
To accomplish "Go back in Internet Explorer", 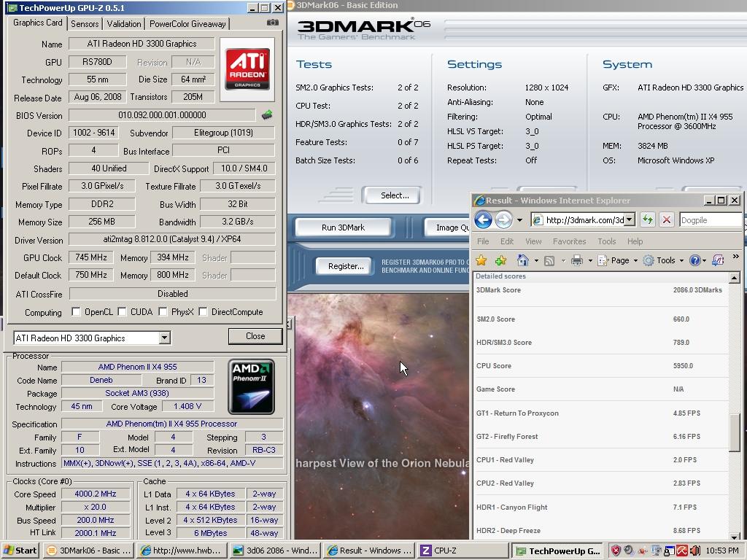I will tap(483, 219).
